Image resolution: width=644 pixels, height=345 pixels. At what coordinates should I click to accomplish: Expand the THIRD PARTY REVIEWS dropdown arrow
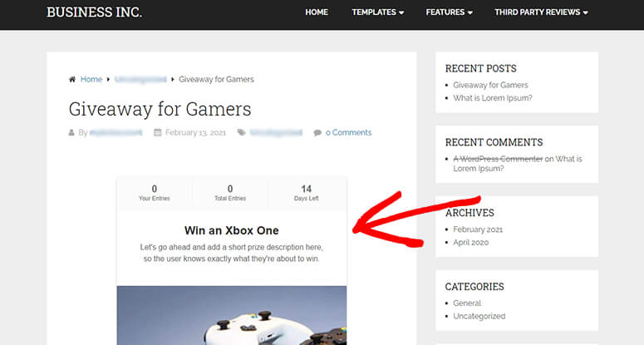tap(585, 12)
